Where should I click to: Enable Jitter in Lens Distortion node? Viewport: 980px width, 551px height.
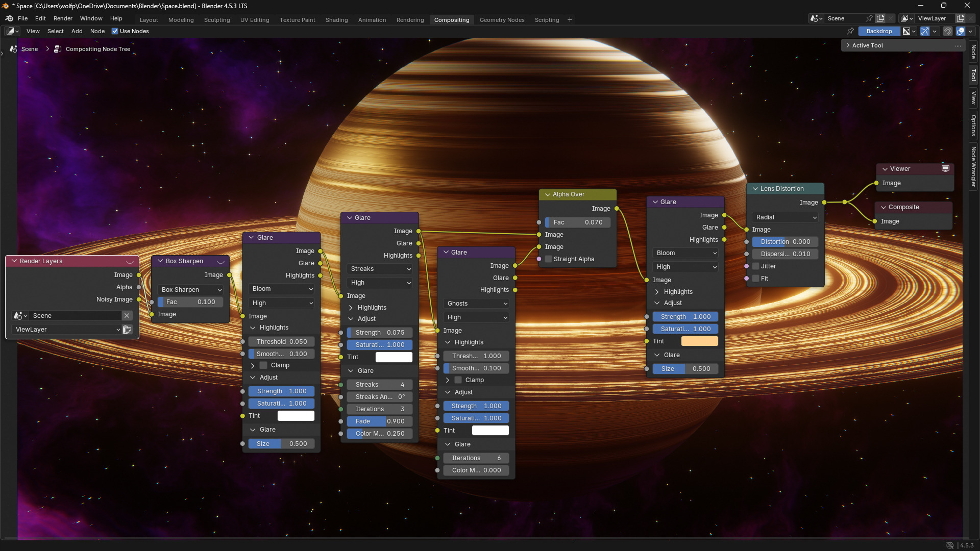tap(756, 266)
